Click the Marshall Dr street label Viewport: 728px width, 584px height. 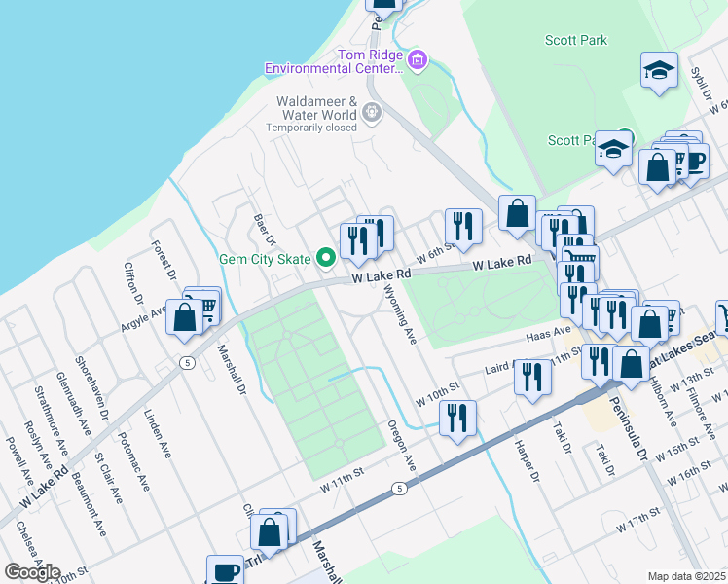pyautogui.click(x=232, y=370)
